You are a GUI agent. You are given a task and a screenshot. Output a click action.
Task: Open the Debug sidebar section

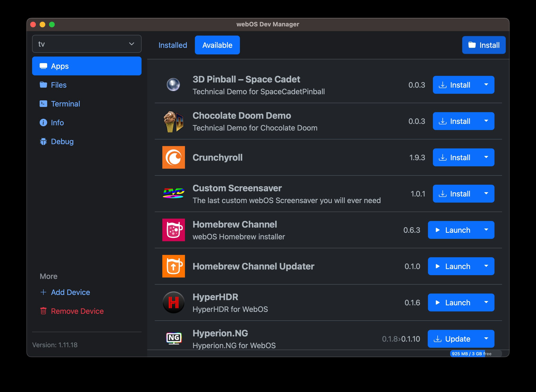pyautogui.click(x=62, y=141)
